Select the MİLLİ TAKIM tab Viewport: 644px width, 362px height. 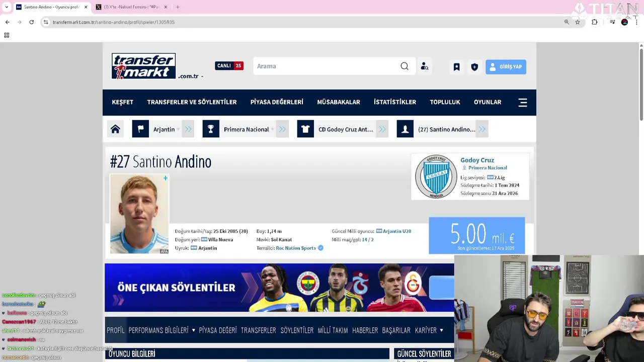333,330
